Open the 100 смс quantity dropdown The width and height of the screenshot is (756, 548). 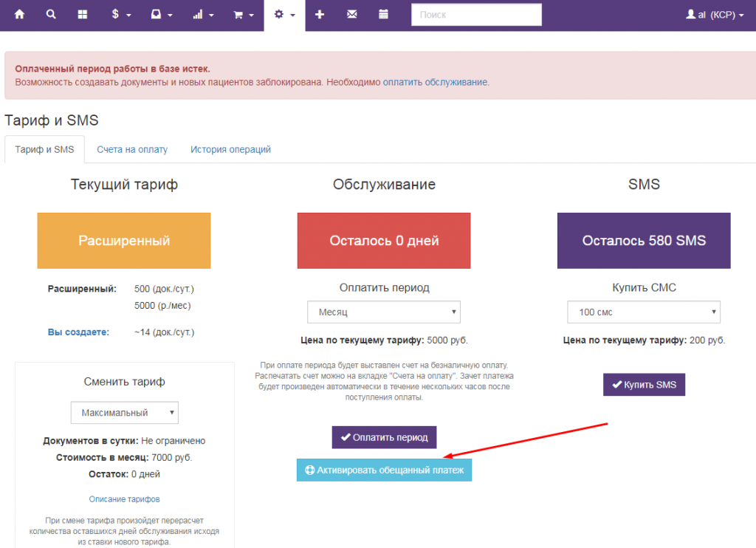(x=644, y=312)
